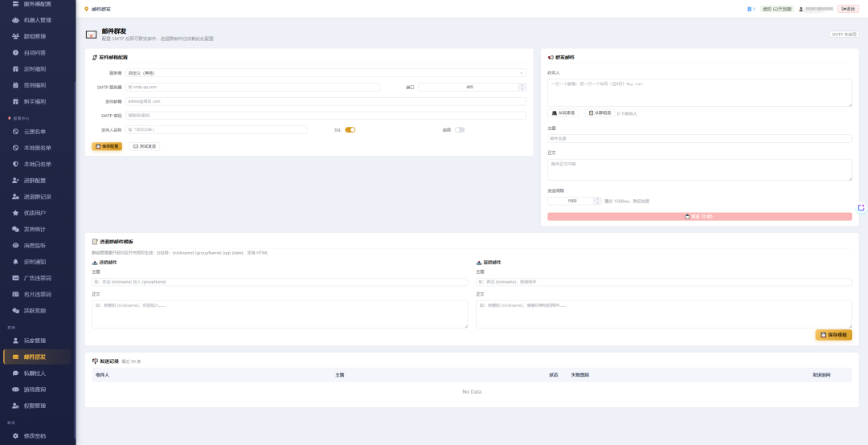Click the 玩家管理 person icon
This screenshot has height=445, width=868.
[15, 341]
